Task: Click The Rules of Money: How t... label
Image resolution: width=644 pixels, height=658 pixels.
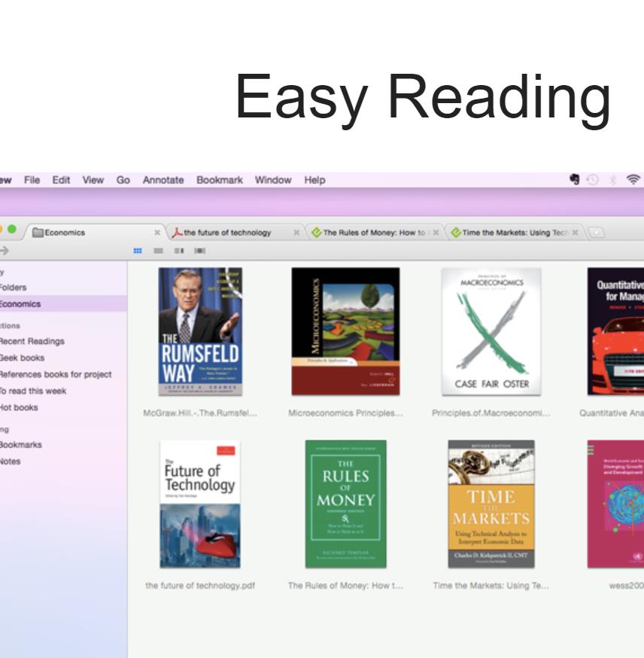Action: click(345, 586)
